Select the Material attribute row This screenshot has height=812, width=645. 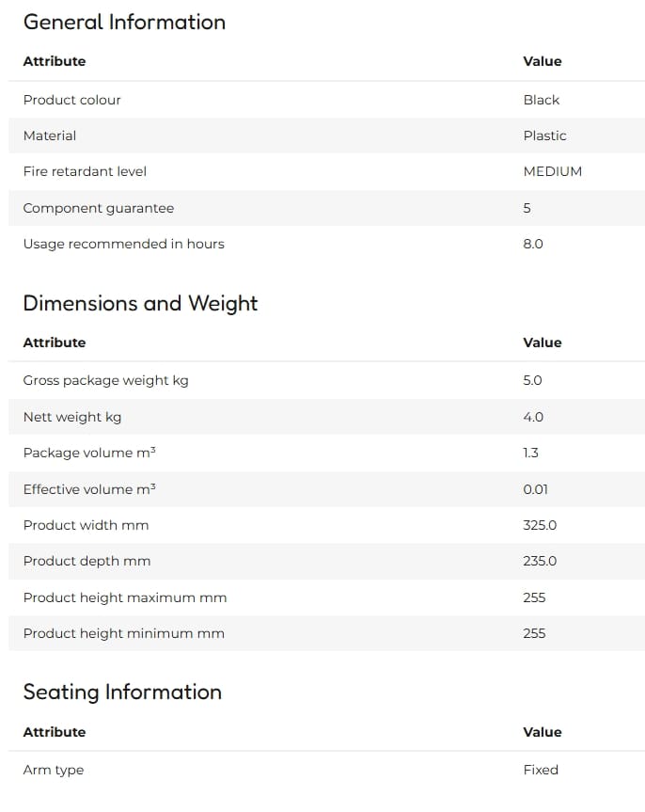(x=326, y=135)
